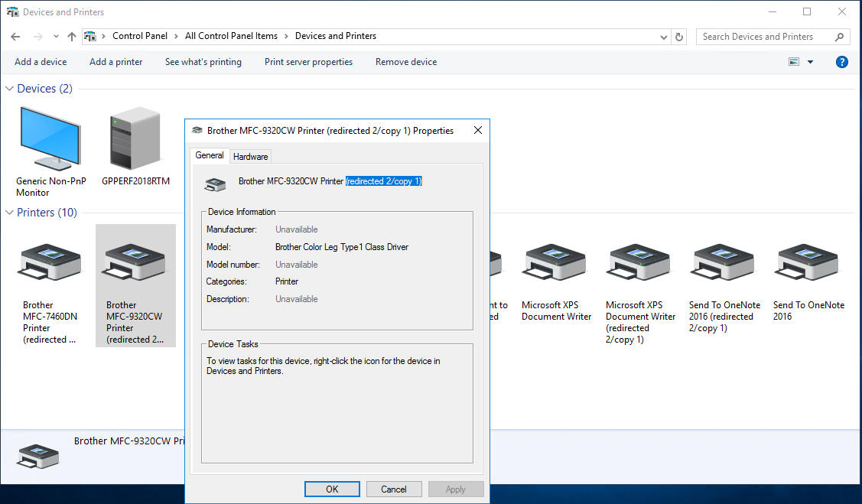Go up one level with up arrow
The height and width of the screenshot is (504, 862).
(x=72, y=37)
